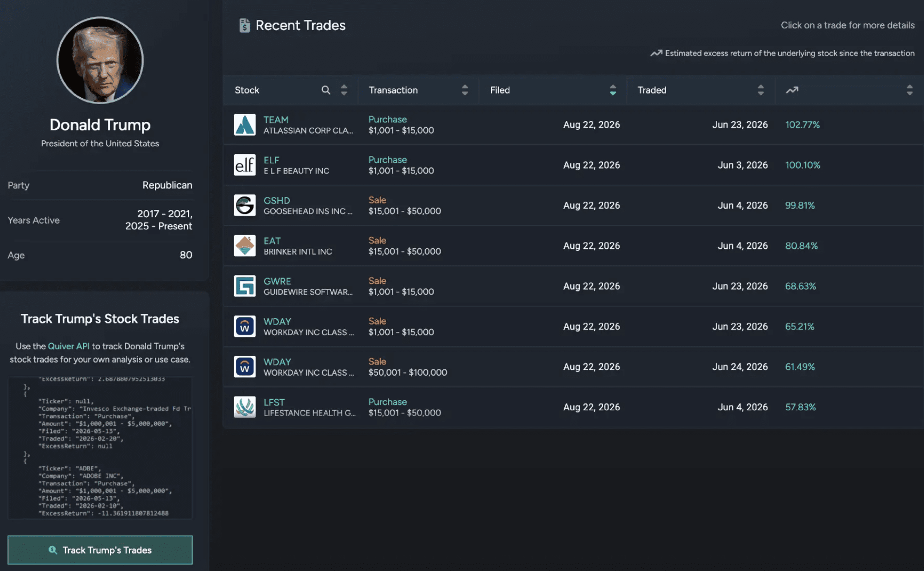Open the GSHD ticker link
Image resolution: width=924 pixels, height=571 pixels.
(x=277, y=200)
